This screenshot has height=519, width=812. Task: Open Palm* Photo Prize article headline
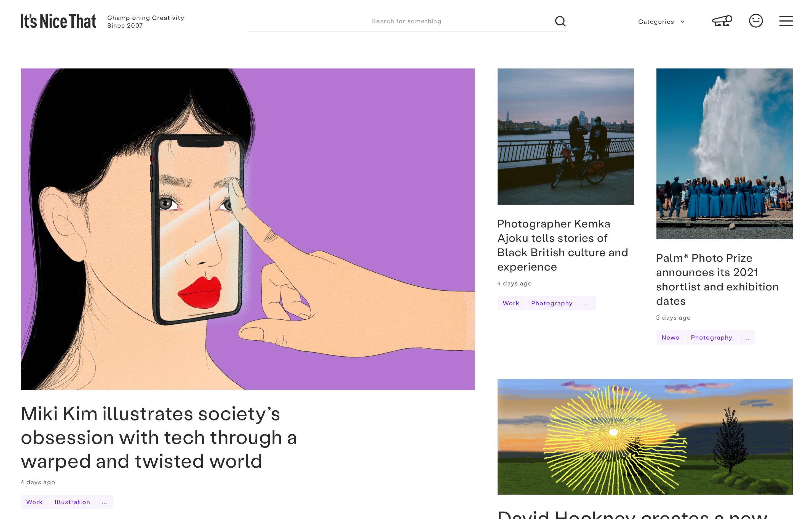click(717, 279)
